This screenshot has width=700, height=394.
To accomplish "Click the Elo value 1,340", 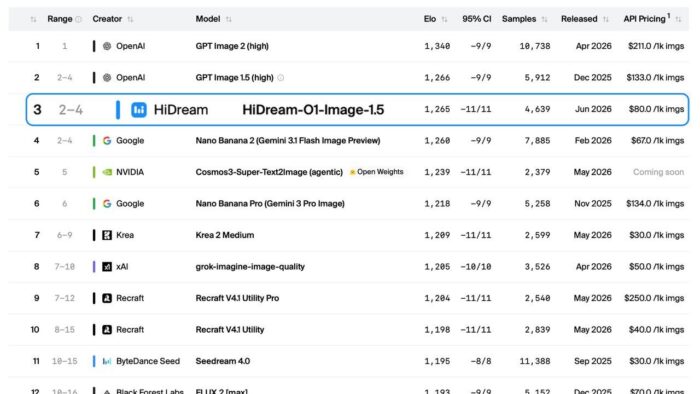I will [x=437, y=46].
